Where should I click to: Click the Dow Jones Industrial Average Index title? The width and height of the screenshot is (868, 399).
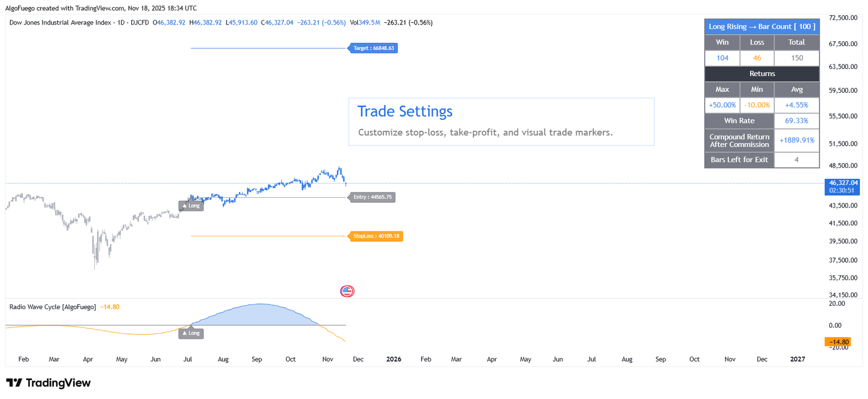click(x=60, y=23)
